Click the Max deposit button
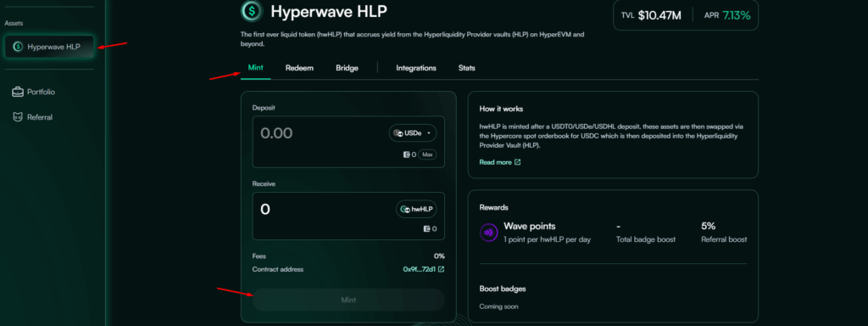The image size is (868, 326). pos(427,155)
